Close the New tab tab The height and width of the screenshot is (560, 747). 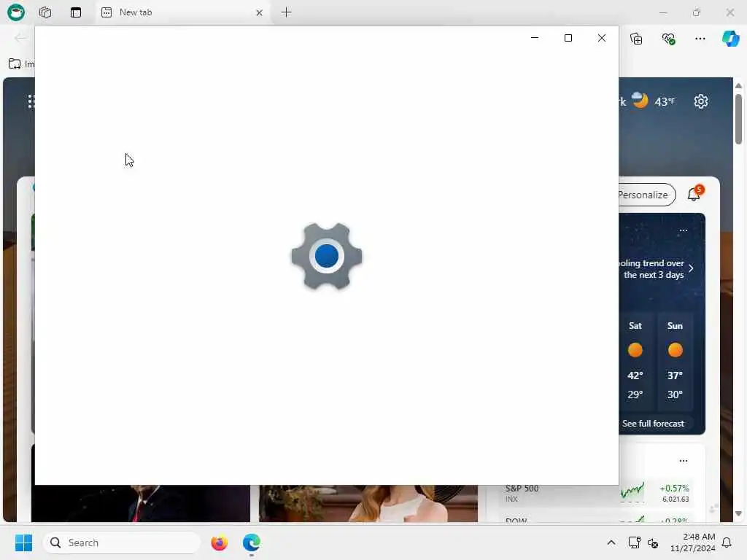259,13
